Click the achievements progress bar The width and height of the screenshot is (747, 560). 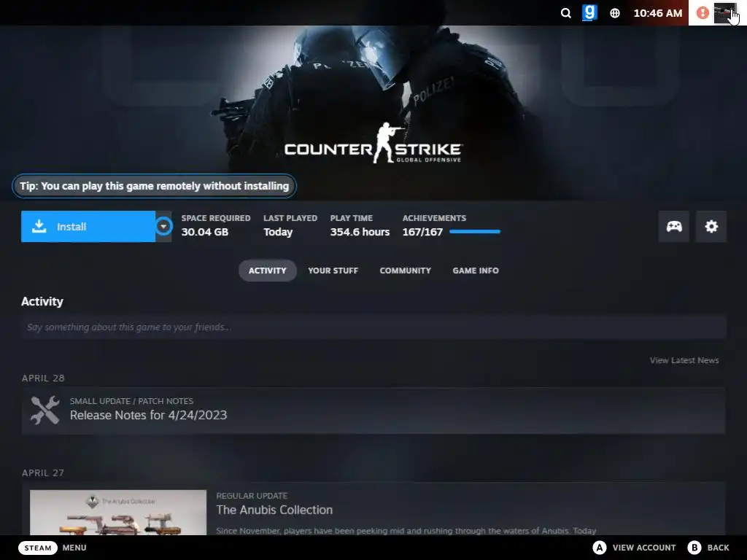pos(475,232)
